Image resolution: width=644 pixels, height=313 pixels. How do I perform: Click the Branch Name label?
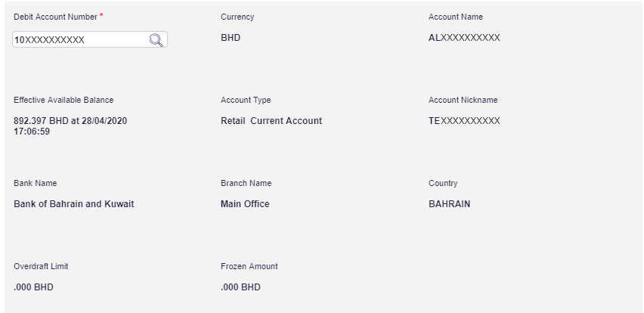point(246,183)
